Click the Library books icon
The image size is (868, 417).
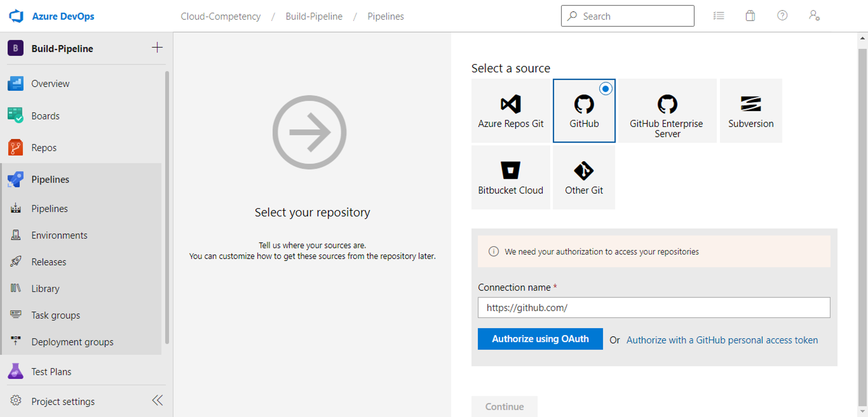(16, 288)
